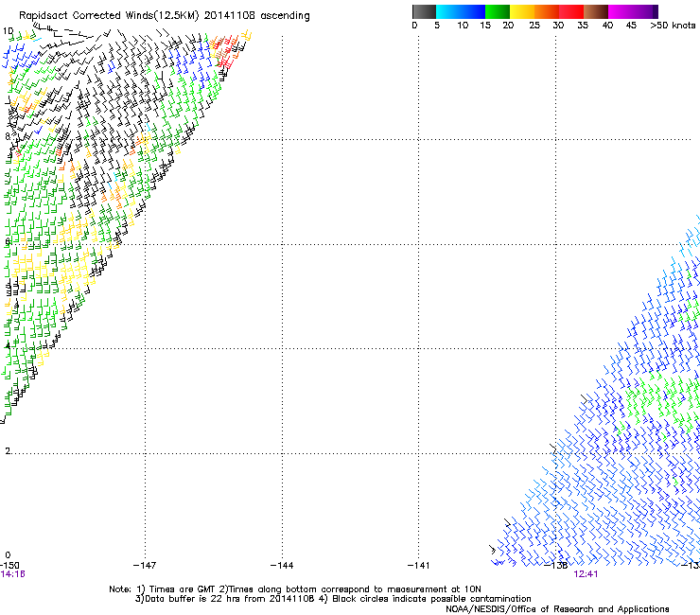
Task: Click the '0' label under the color bar
Action: (414, 26)
